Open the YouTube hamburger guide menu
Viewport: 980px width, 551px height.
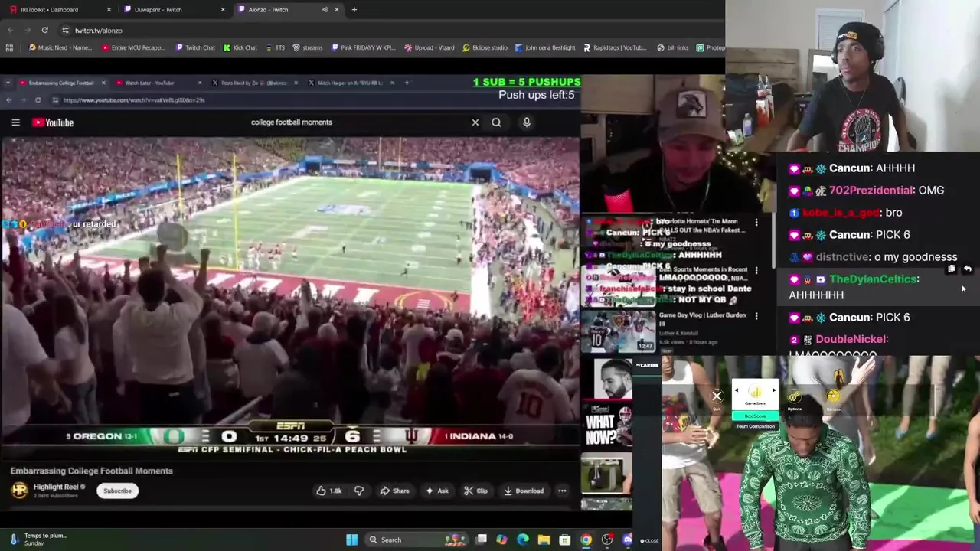pos(15,122)
